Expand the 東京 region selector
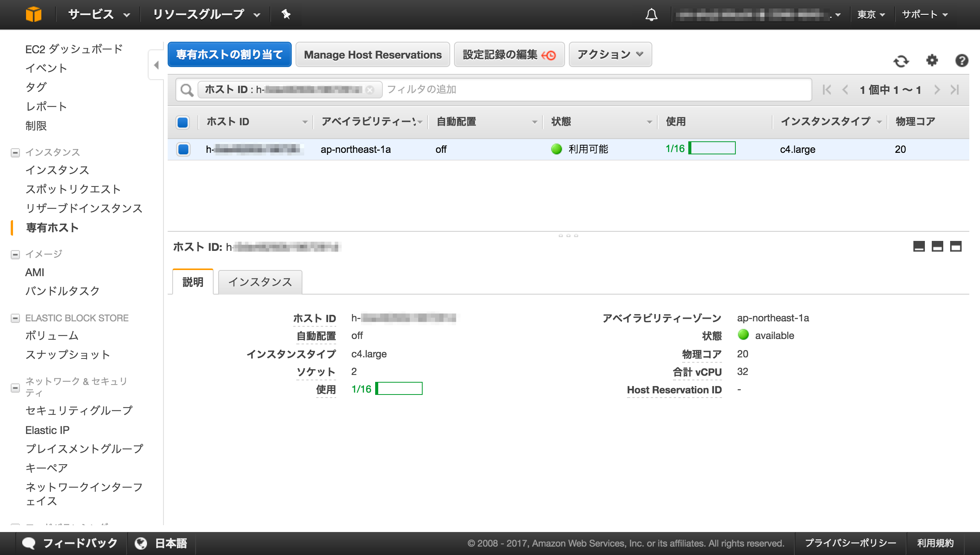Viewport: 980px width, 555px height. click(872, 14)
